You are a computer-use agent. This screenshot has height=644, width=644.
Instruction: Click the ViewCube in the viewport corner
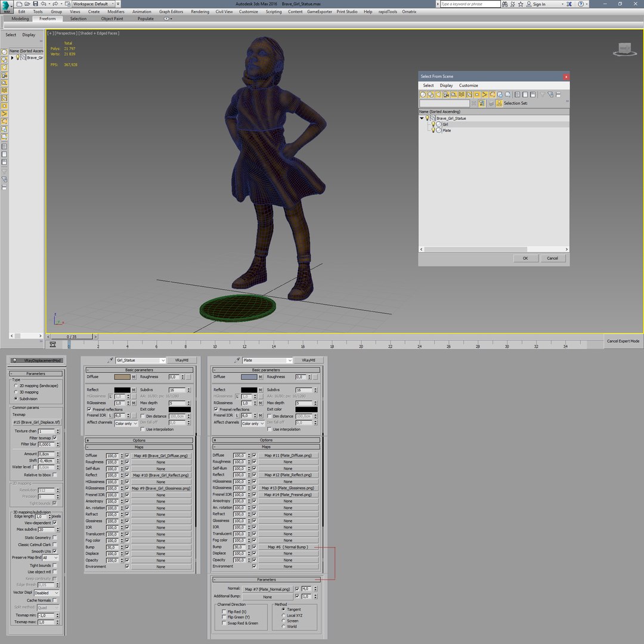point(625,49)
